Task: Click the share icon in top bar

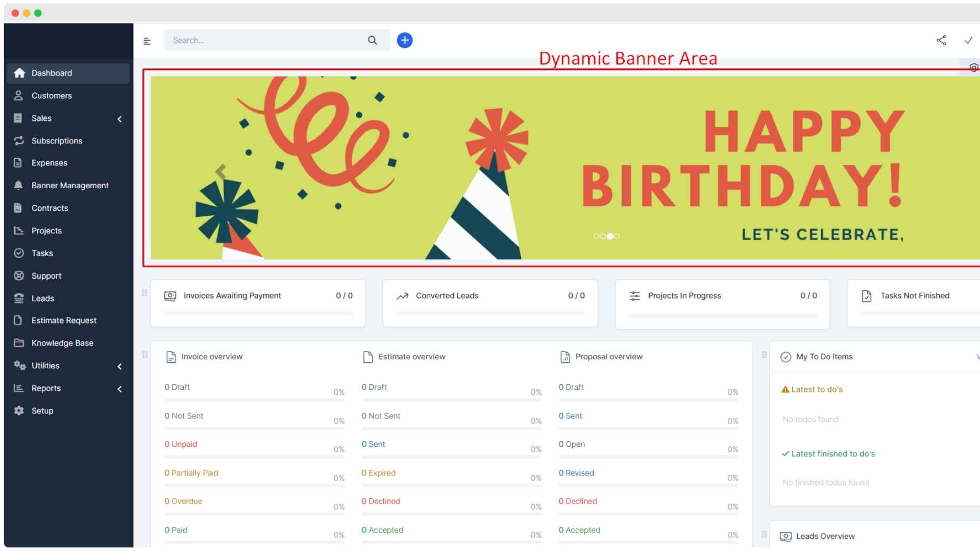Action: [x=941, y=40]
